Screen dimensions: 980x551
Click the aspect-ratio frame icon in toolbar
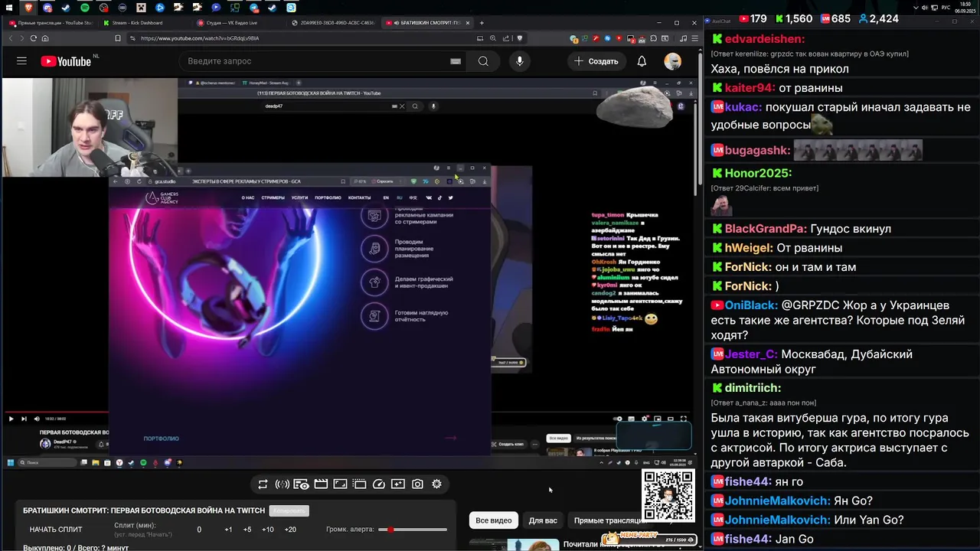tap(340, 484)
